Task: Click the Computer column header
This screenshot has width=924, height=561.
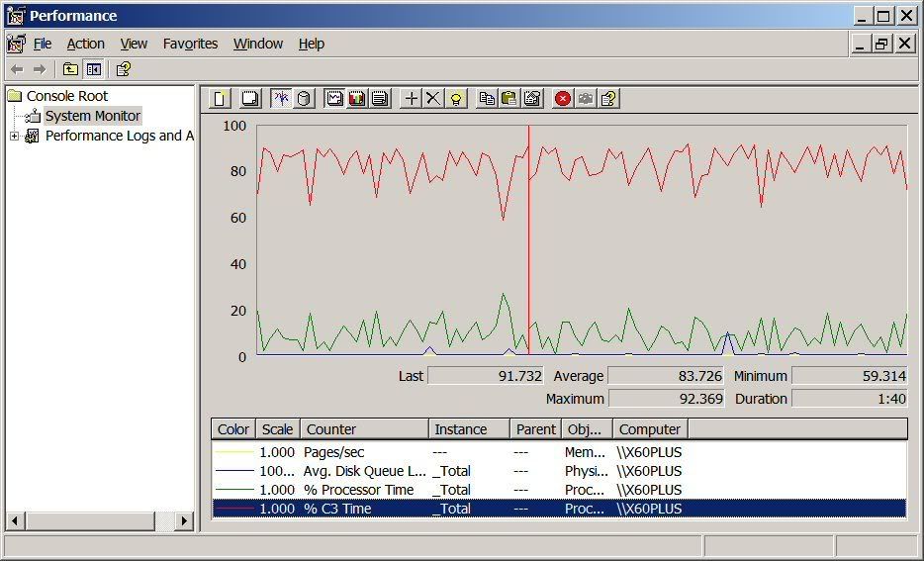Action: [650, 429]
